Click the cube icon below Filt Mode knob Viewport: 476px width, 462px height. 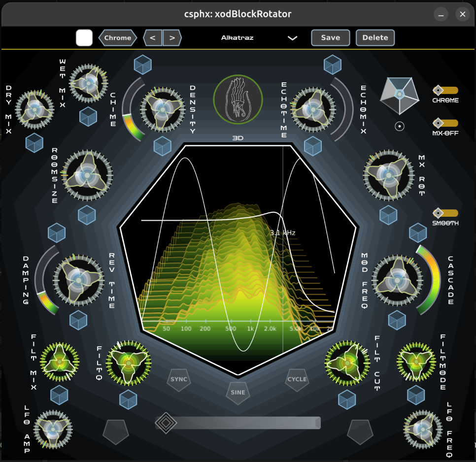[416, 396]
